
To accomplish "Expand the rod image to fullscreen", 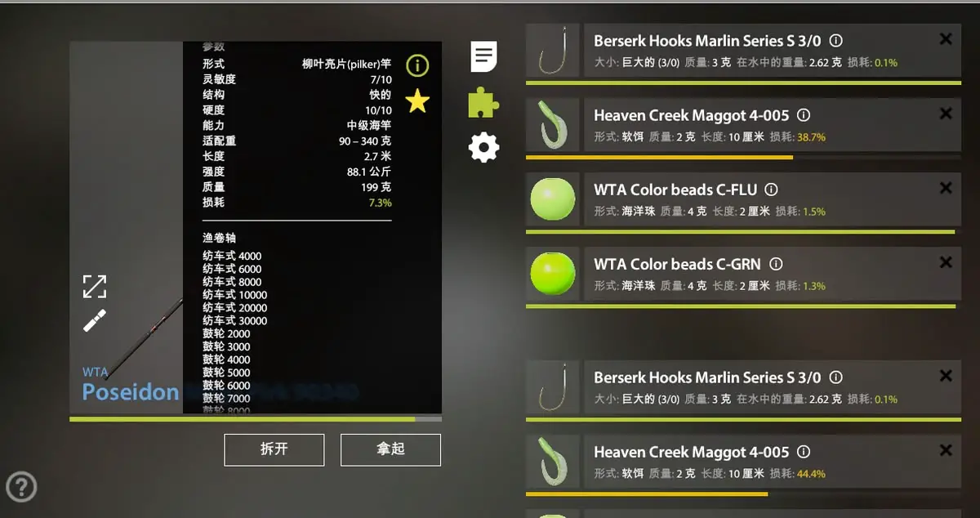I will pyautogui.click(x=95, y=287).
